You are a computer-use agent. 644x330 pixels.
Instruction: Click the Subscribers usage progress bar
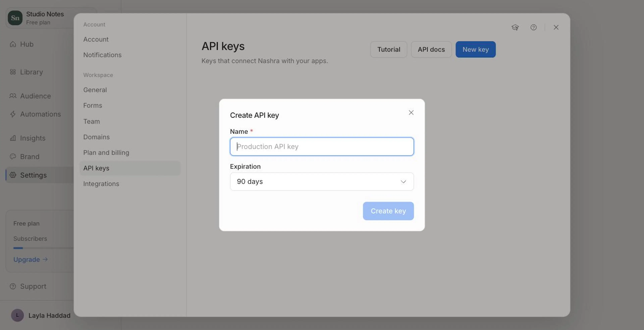(43, 248)
